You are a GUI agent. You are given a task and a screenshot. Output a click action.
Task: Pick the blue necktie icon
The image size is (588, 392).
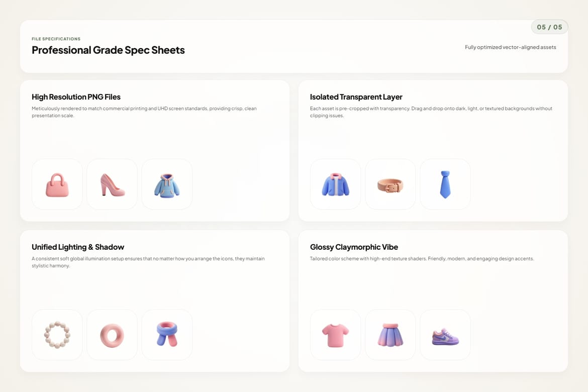(x=445, y=184)
